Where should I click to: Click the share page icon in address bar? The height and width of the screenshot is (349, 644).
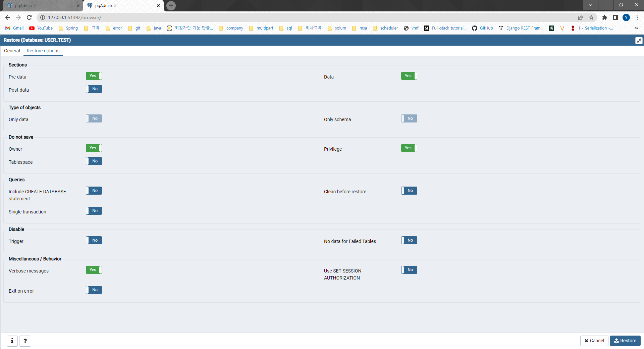[581, 17]
